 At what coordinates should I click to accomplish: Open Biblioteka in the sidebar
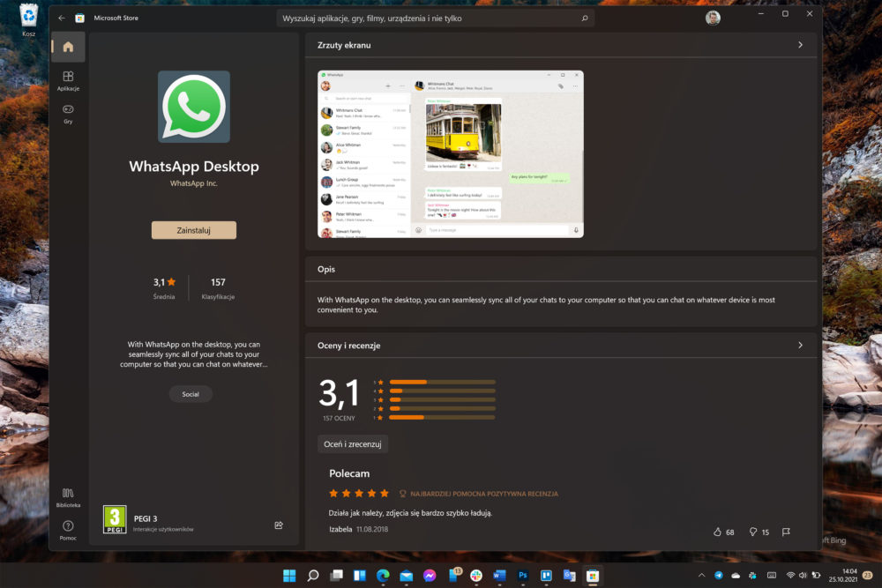[68, 497]
